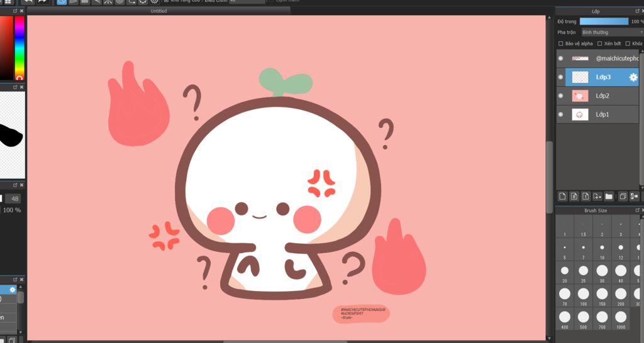
Task: Create a new 8-bit layer
Action: (574, 197)
